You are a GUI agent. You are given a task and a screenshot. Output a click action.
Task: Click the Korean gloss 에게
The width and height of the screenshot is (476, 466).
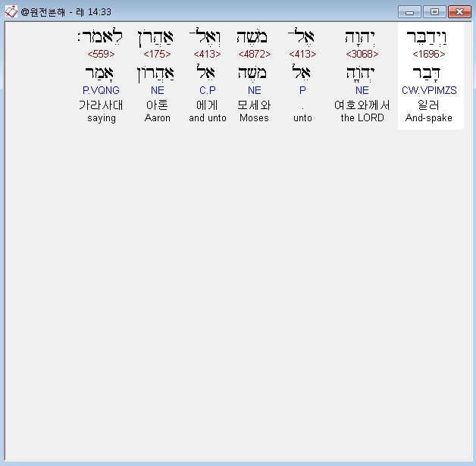point(207,105)
